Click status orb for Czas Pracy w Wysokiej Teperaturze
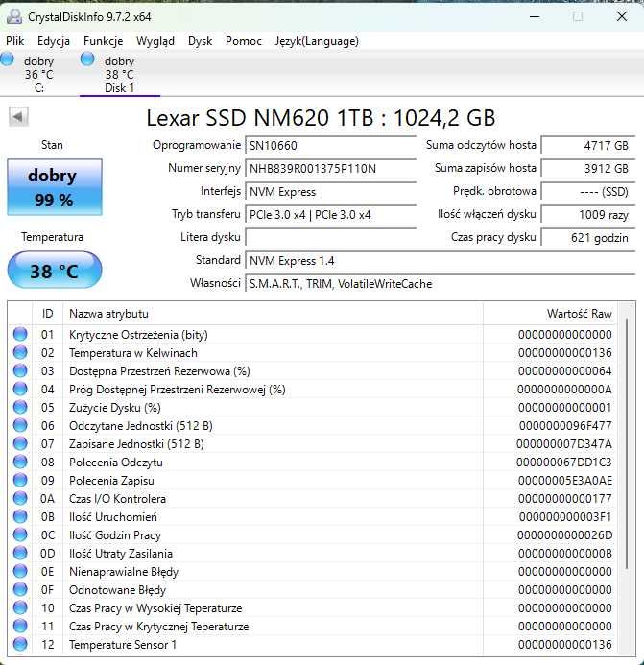644x665 pixels. 20,607
